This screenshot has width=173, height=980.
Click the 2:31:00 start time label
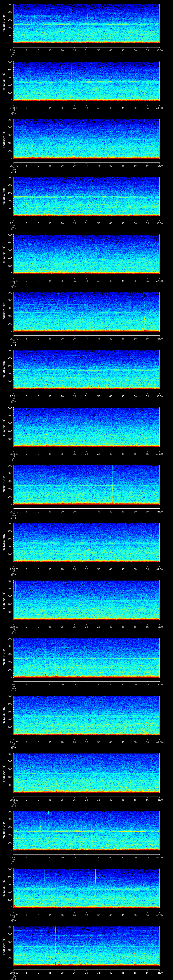tap(14, 166)
